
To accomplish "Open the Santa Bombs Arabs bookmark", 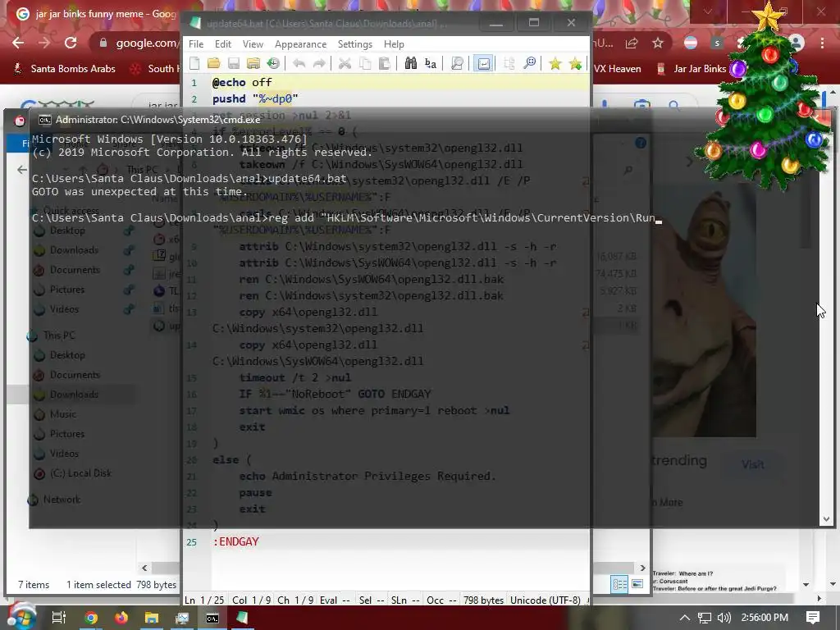I will click(x=64, y=69).
